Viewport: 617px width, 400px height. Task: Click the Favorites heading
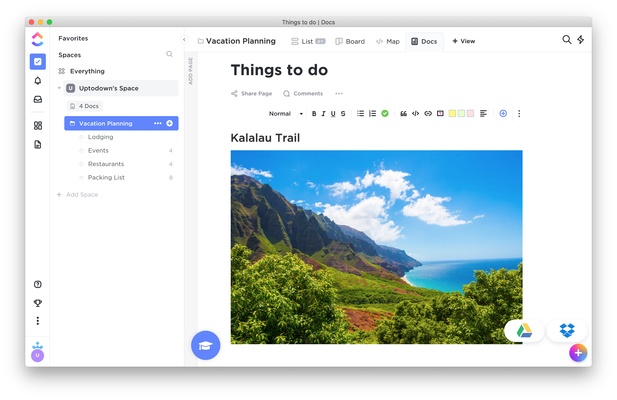(x=73, y=38)
